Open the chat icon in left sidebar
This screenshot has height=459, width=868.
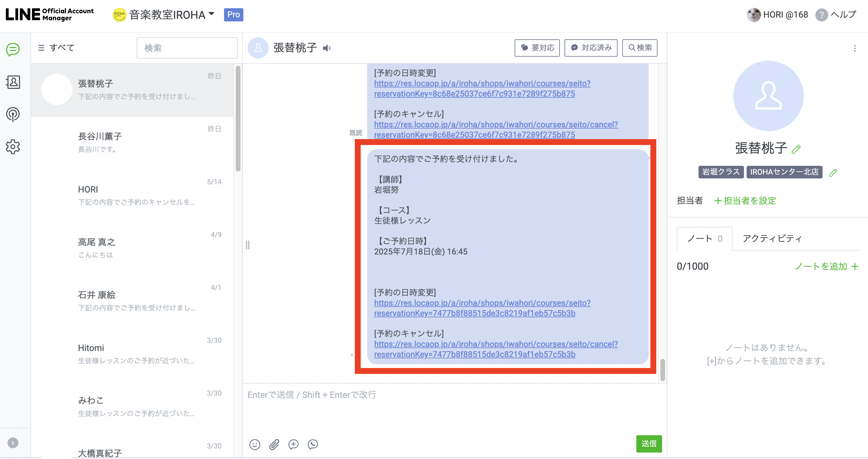click(13, 50)
